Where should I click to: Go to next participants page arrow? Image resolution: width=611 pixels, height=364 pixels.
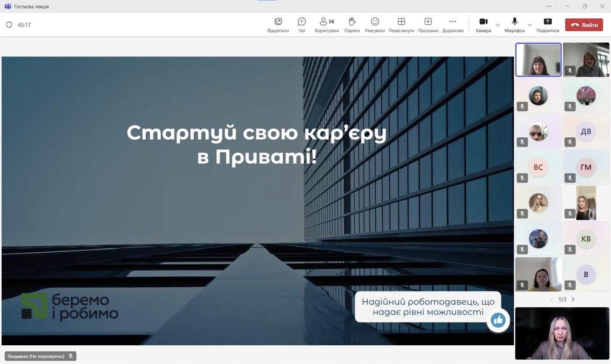pyautogui.click(x=573, y=300)
